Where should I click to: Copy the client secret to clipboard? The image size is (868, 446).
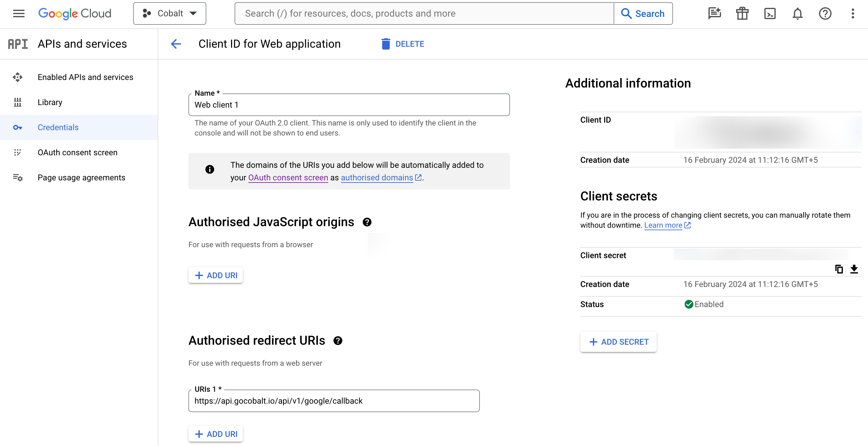(x=839, y=269)
